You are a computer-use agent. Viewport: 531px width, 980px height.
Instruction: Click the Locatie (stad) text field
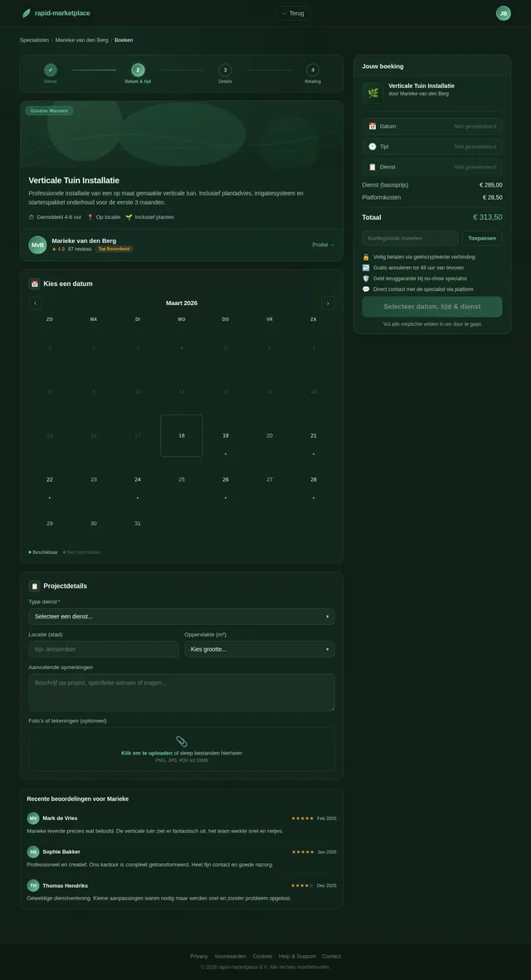[104, 649]
